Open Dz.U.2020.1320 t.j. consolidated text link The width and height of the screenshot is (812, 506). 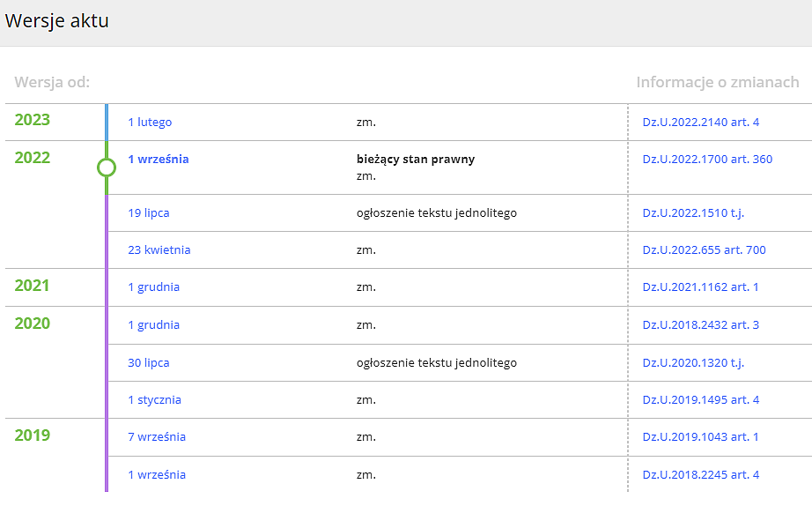pos(694,363)
